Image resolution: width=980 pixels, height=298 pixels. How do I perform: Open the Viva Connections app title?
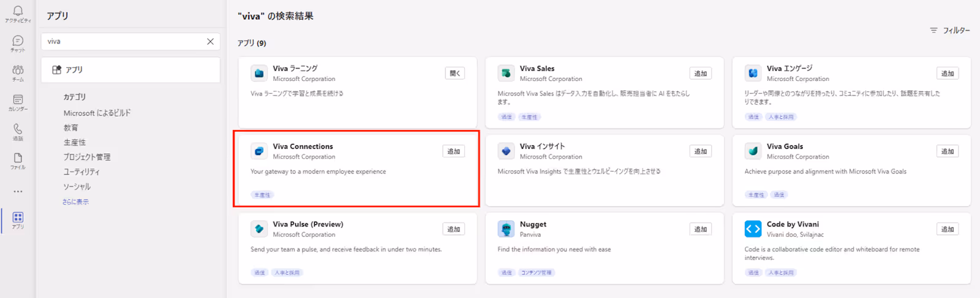tap(303, 147)
